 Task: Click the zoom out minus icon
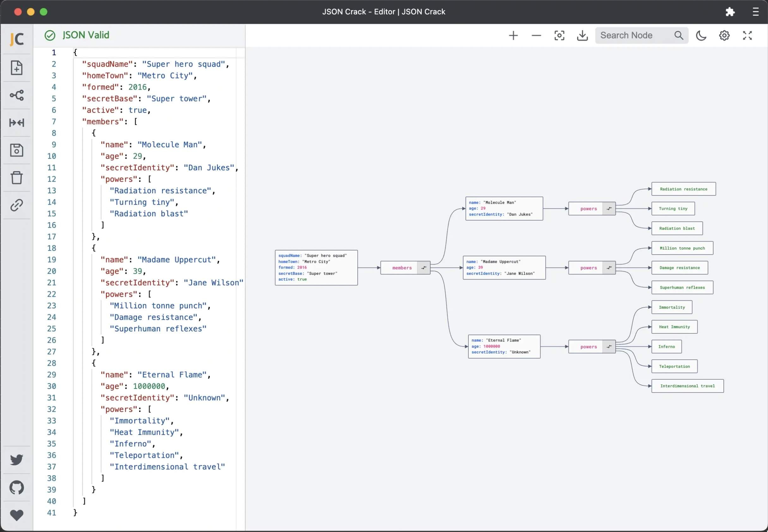536,35
